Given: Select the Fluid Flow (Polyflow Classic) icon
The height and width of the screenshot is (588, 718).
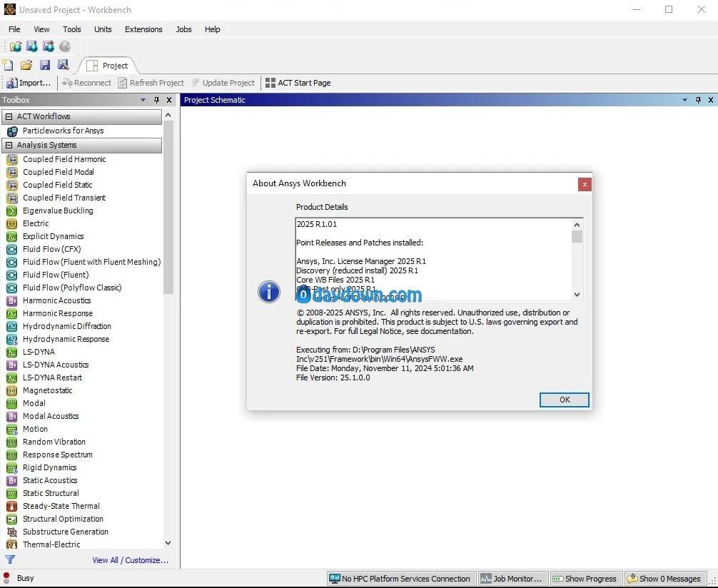Looking at the screenshot, I should [12, 288].
